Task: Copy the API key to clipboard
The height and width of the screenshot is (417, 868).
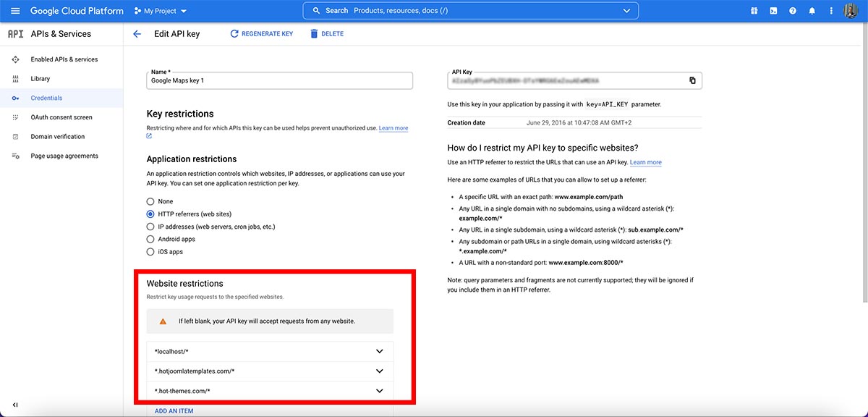Action: (692, 80)
